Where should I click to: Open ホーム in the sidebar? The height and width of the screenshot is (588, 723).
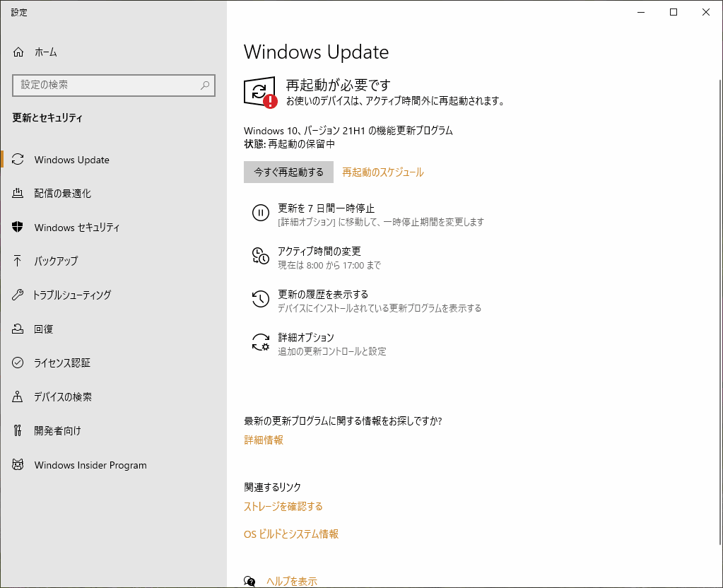point(113,52)
